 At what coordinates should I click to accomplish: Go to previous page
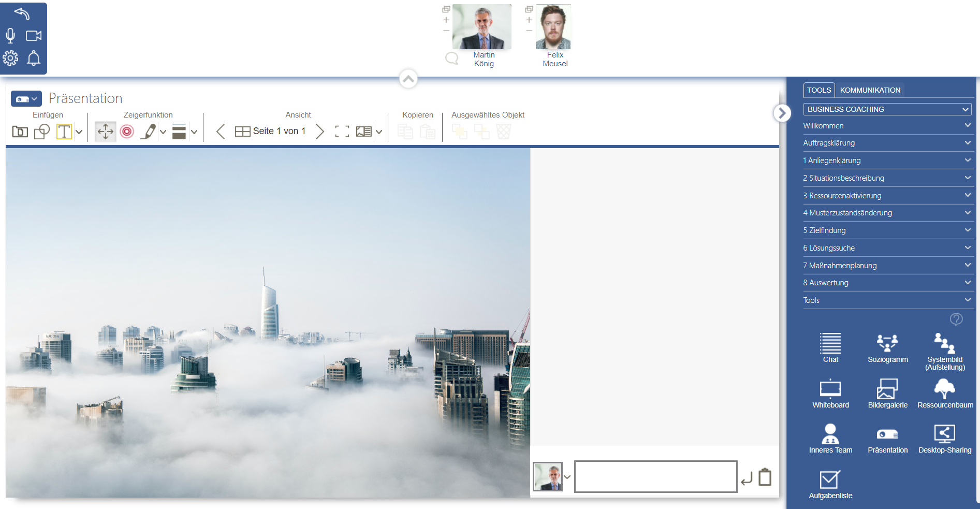click(221, 132)
